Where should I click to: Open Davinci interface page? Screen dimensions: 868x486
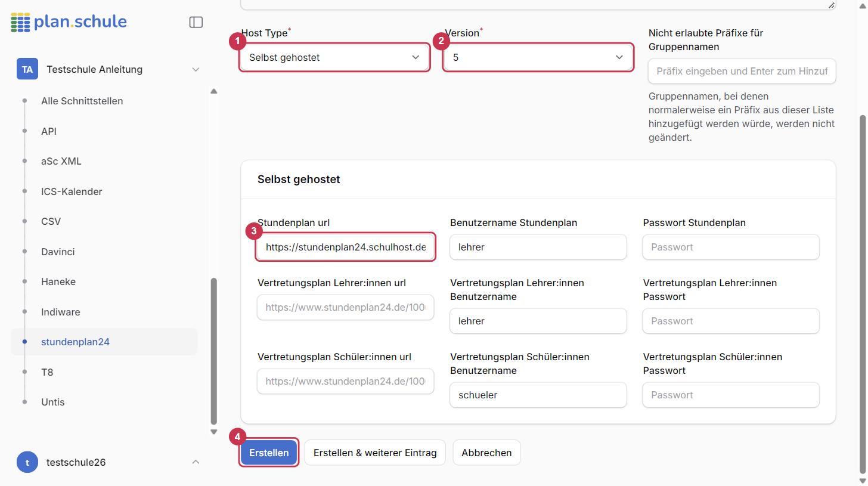[x=58, y=252]
